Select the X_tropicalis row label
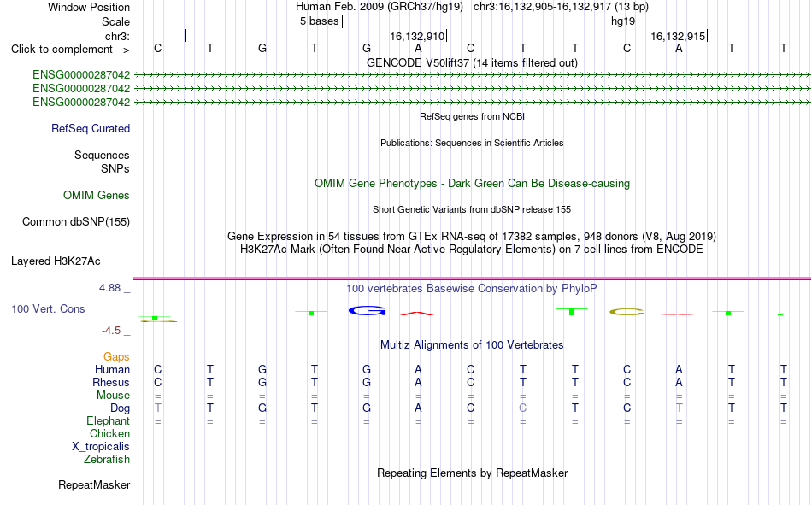The image size is (812, 505). click(101, 447)
